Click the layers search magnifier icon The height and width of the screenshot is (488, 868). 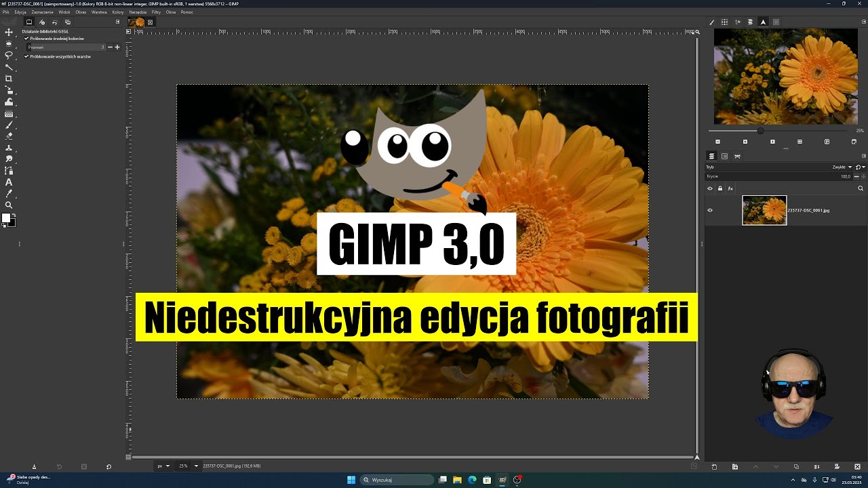[x=861, y=188]
